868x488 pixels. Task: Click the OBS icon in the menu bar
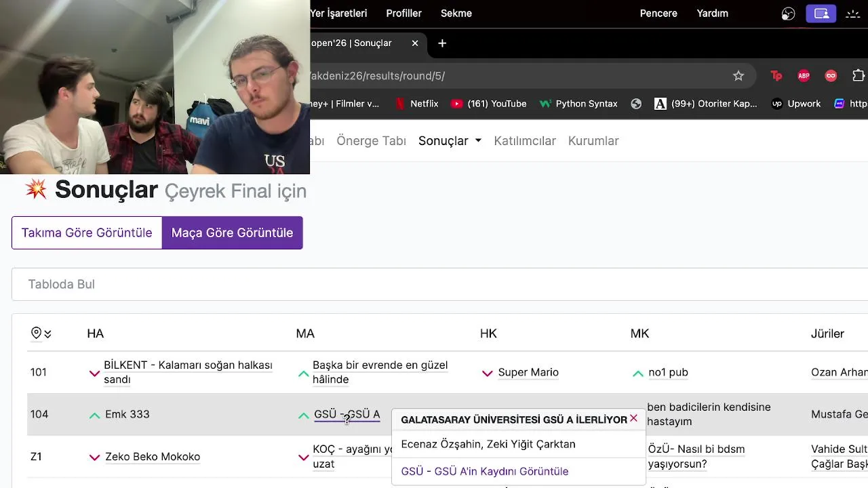[x=788, y=14]
